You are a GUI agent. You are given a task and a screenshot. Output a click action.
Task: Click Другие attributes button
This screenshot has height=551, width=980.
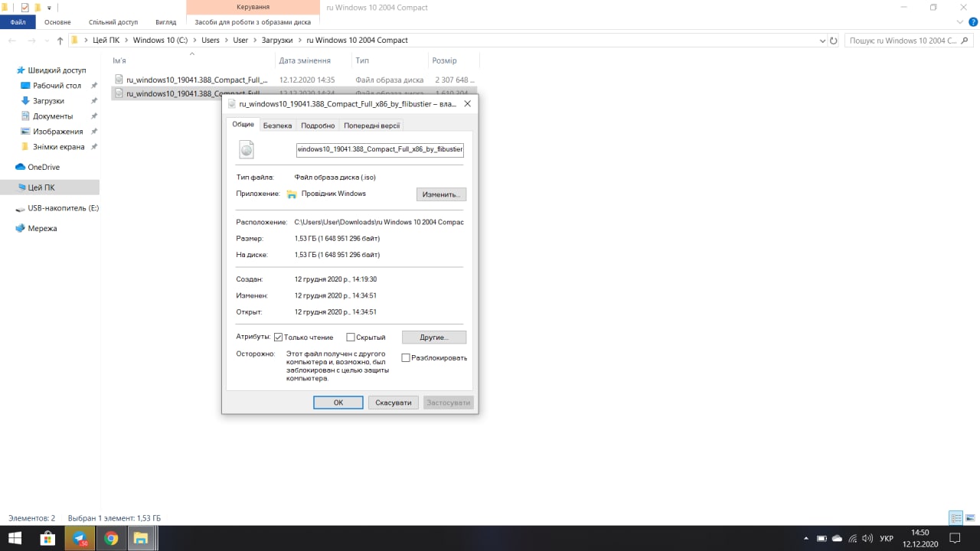point(434,337)
